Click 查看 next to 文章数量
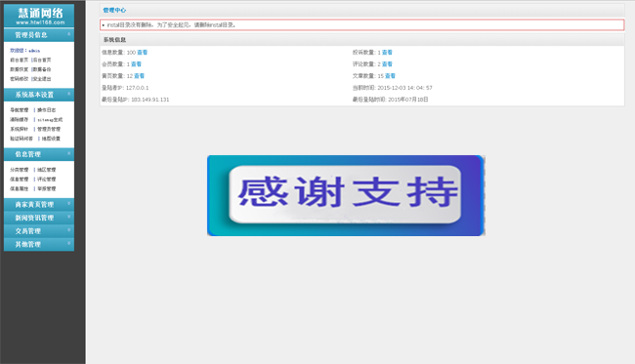 click(x=390, y=76)
